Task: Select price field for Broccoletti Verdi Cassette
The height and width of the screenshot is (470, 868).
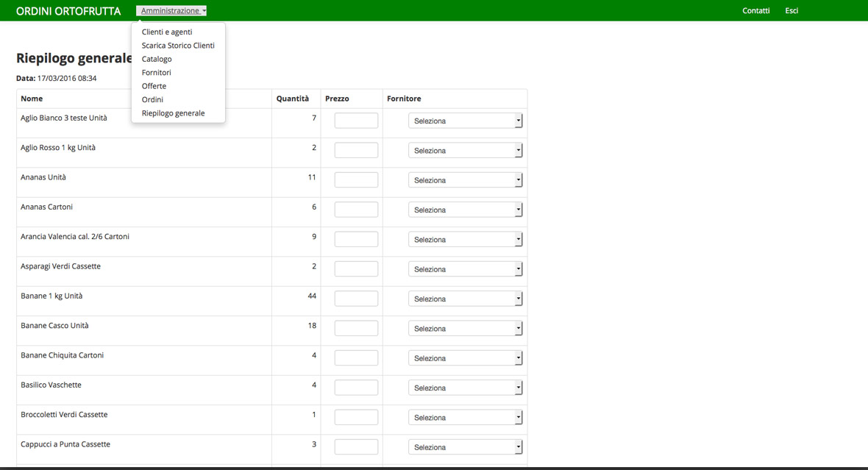Action: pos(356,417)
